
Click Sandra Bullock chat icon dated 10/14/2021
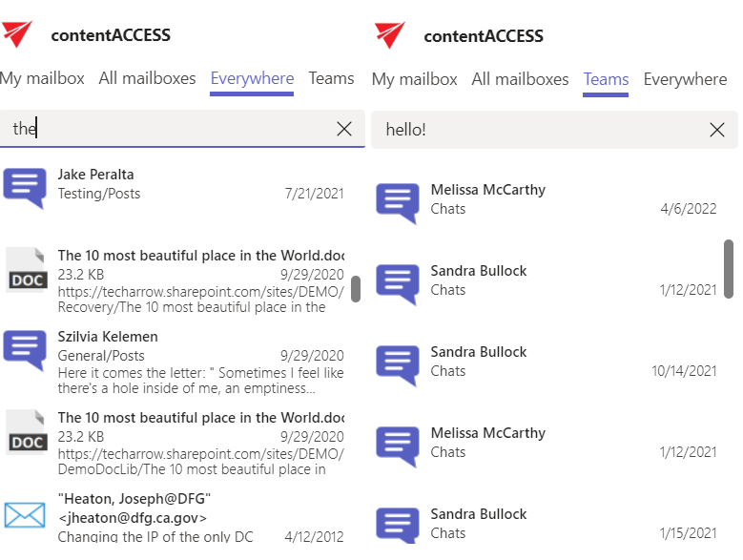[x=397, y=363]
